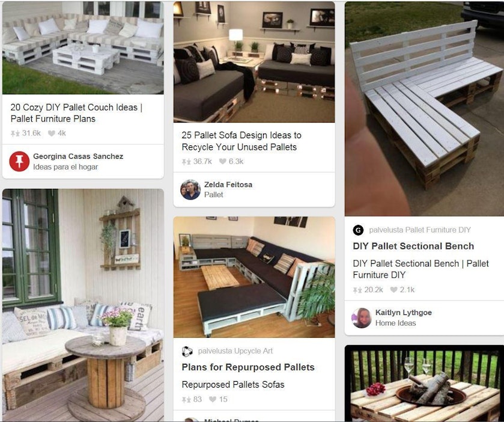The width and height of the screenshot is (504, 422).
Task: Open the white outdoor pallet couch image
Action: tap(83, 48)
